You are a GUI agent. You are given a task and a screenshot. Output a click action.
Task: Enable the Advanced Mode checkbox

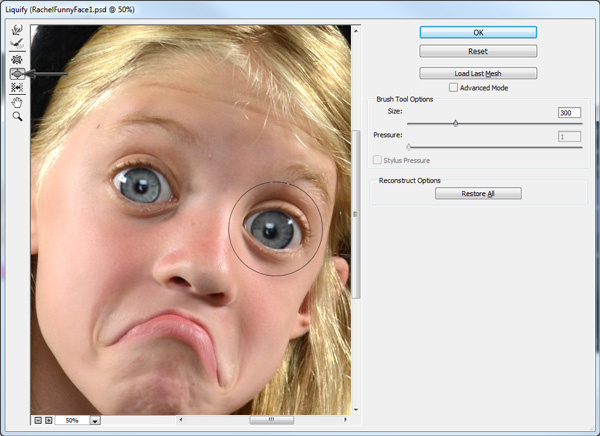pyautogui.click(x=453, y=88)
